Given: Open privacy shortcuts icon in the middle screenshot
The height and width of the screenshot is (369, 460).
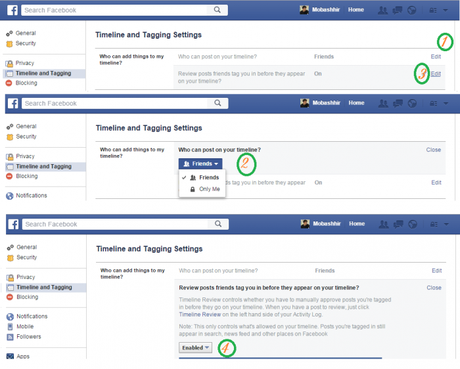Looking at the screenshot, I should click(433, 103).
